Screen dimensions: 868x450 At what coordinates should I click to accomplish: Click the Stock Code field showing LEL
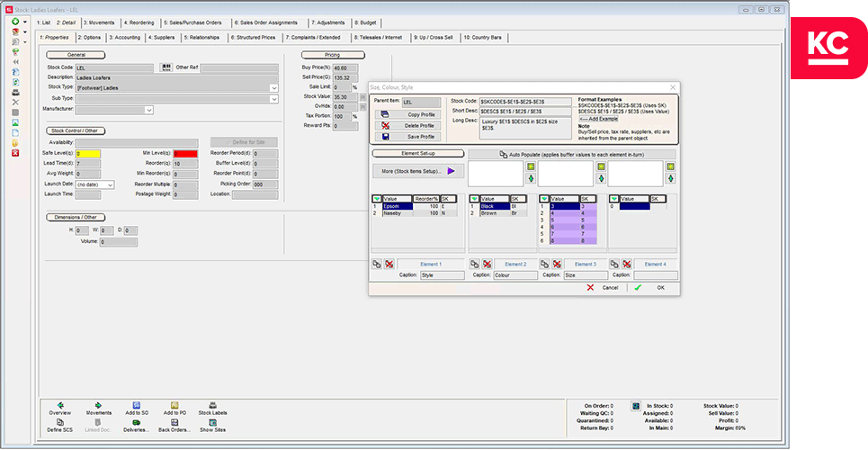114,68
